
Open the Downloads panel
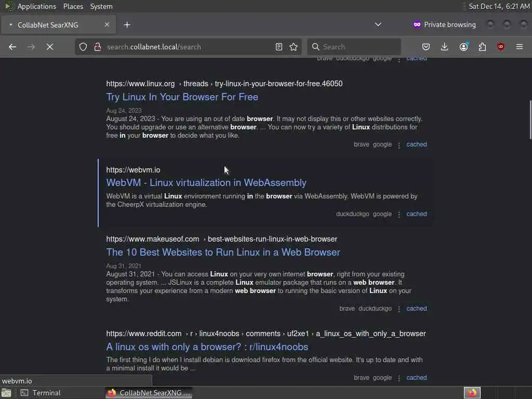(x=445, y=47)
